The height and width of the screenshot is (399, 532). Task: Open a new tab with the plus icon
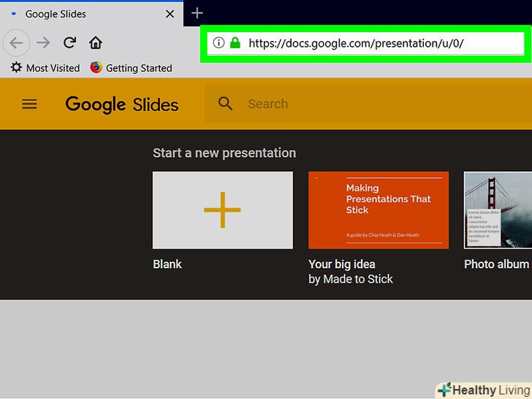point(197,14)
